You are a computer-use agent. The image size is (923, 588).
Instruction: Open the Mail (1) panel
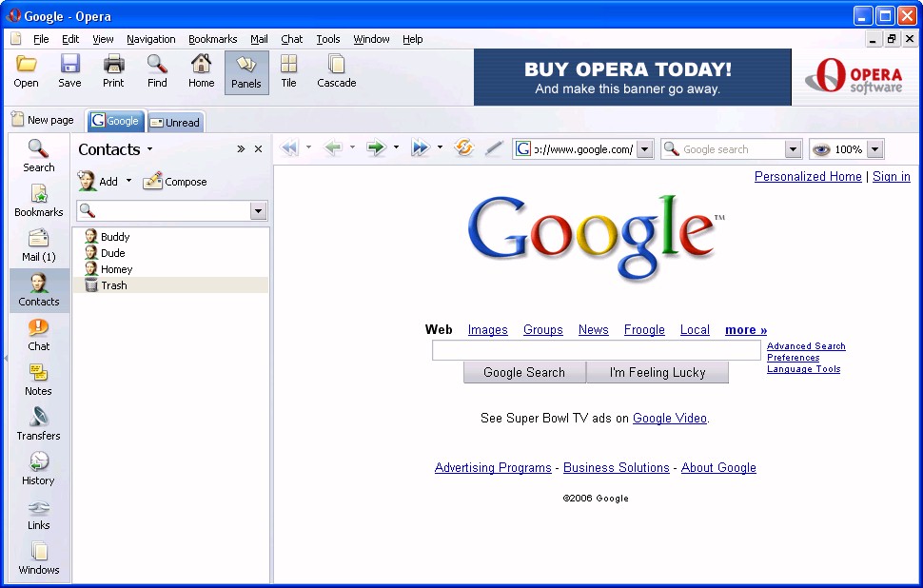[x=38, y=245]
